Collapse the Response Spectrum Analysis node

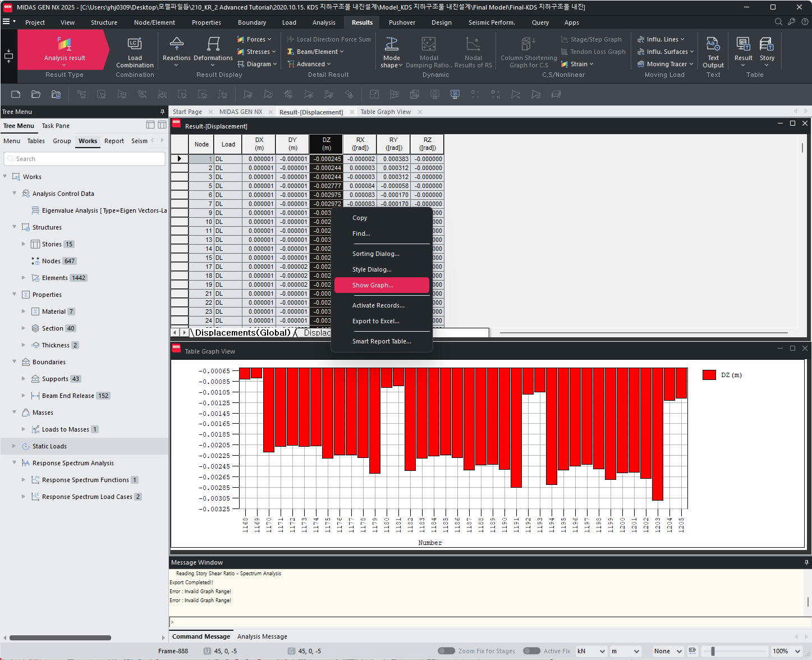pos(14,463)
